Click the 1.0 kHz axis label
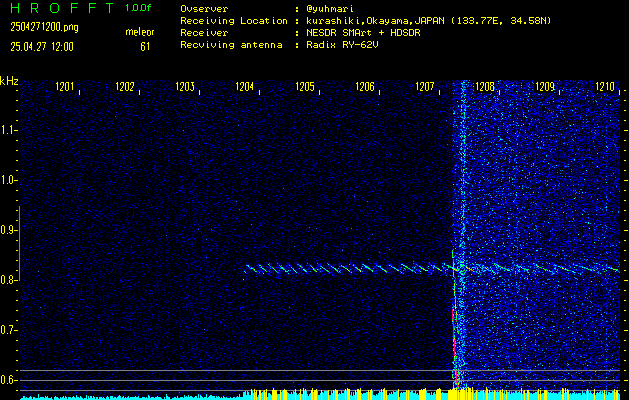Image resolution: width=629 pixels, height=400 pixels. click(8, 180)
